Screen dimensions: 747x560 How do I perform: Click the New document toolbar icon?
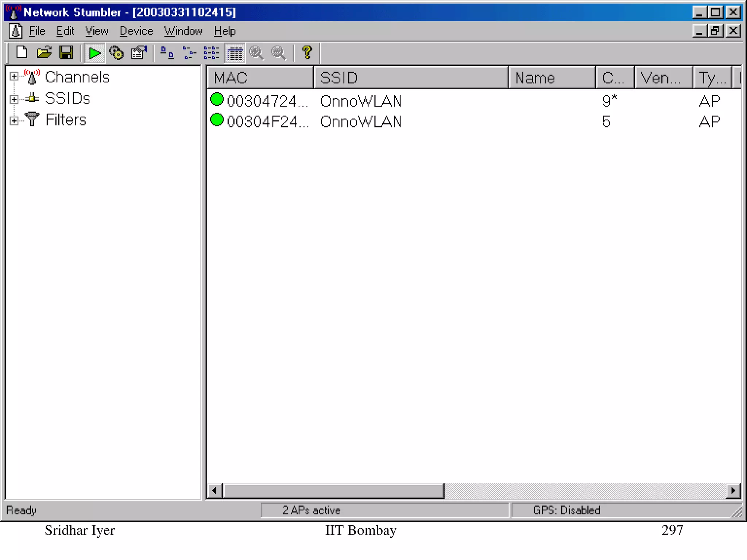22,53
